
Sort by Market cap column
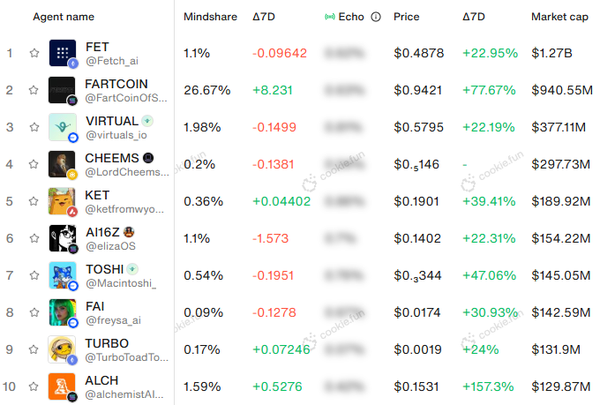pyautogui.click(x=561, y=17)
